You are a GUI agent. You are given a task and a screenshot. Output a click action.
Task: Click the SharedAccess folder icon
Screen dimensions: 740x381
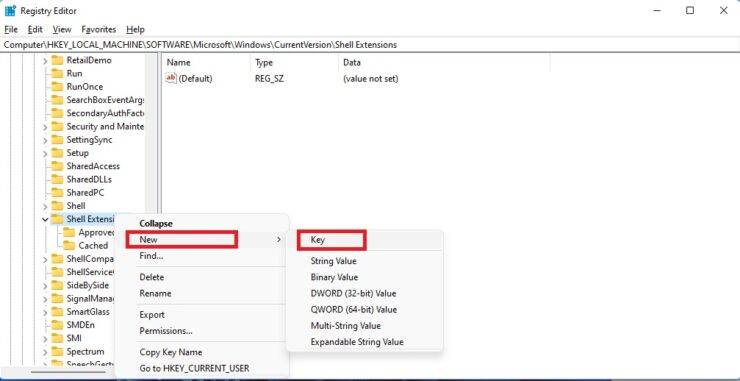(57, 166)
